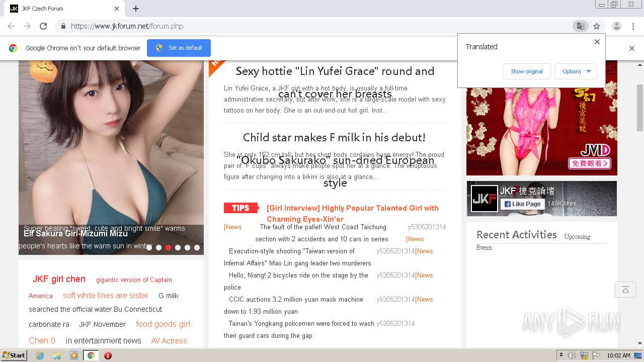Click AV Actress tag

pos(169,341)
